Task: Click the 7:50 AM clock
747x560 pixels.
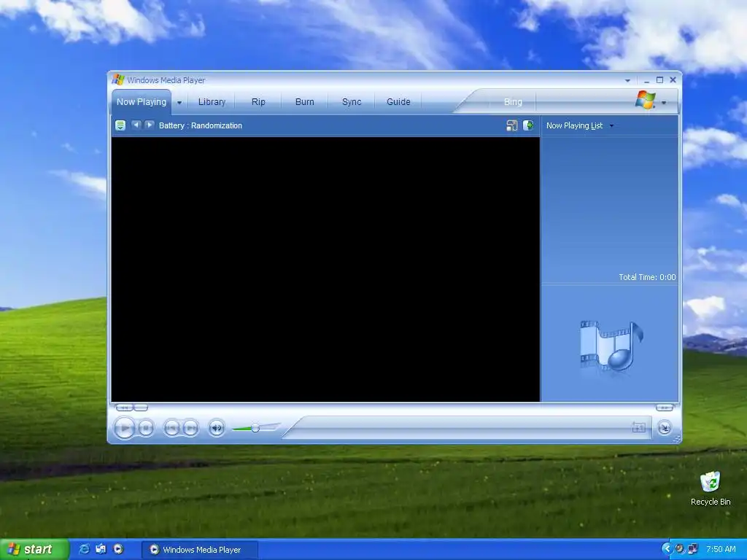Action: (721, 549)
